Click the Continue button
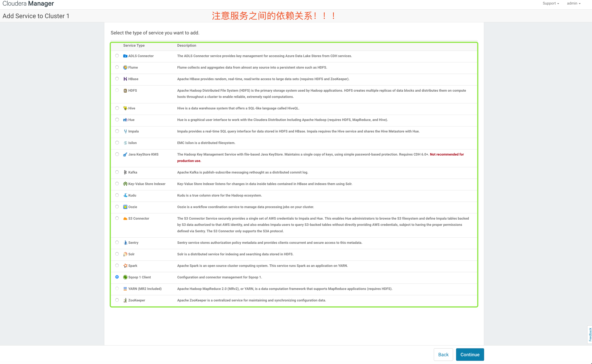This screenshot has height=364, width=592. click(470, 355)
